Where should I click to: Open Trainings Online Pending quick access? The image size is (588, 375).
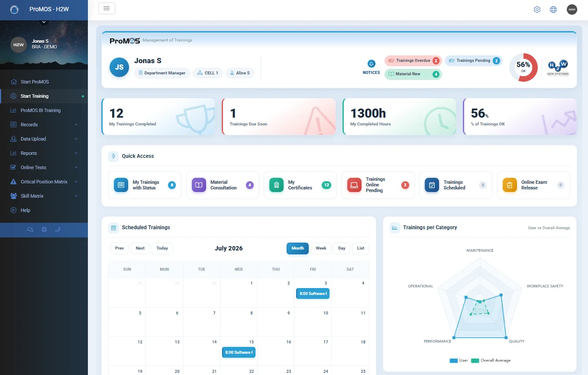(378, 185)
